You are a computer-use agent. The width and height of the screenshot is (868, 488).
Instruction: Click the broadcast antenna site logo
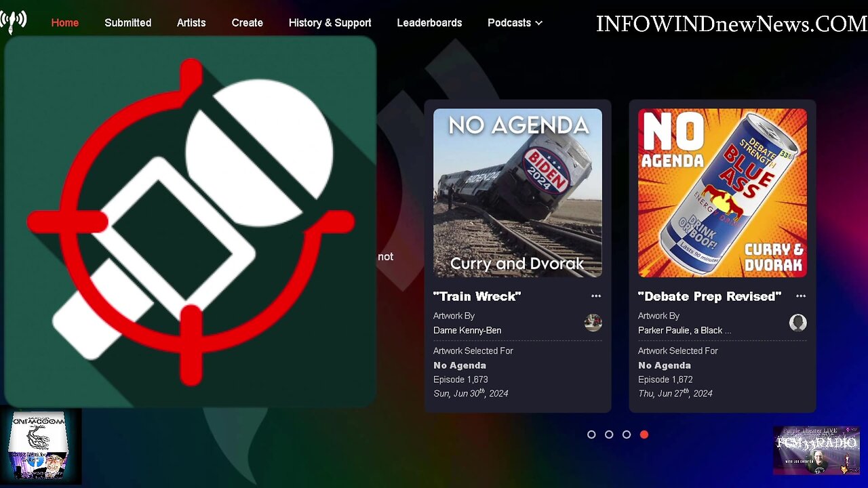pos(13,22)
